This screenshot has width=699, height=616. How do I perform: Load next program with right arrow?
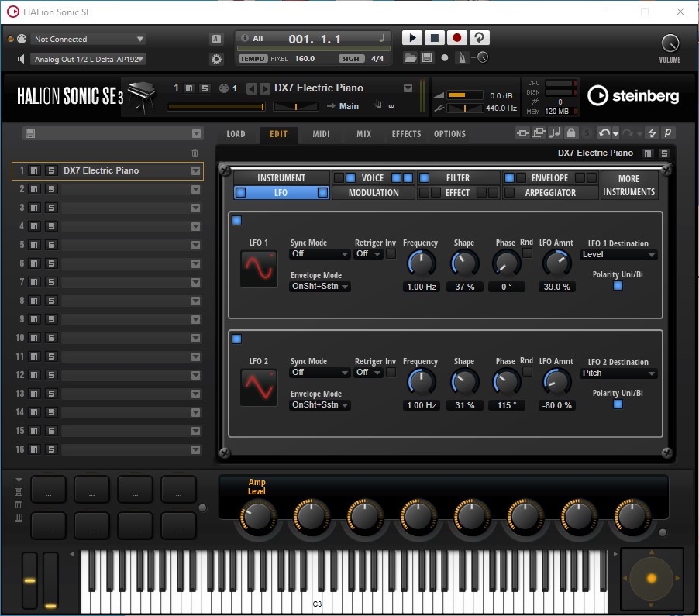click(x=264, y=88)
